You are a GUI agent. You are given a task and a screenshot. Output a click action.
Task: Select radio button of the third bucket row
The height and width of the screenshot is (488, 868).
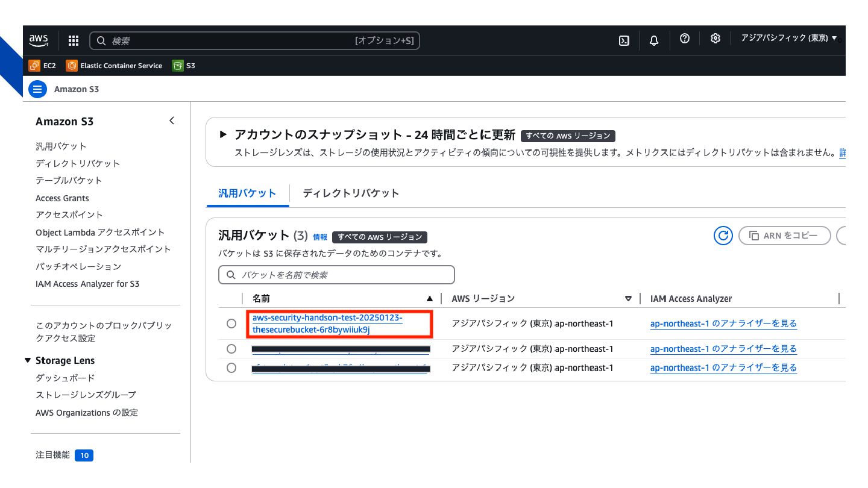(231, 368)
